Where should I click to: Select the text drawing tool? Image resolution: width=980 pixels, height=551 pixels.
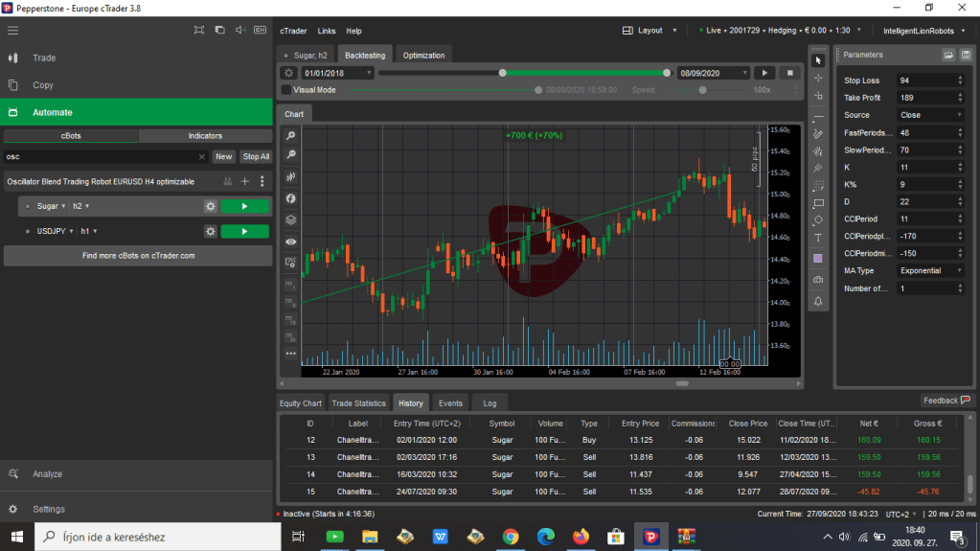click(x=818, y=238)
